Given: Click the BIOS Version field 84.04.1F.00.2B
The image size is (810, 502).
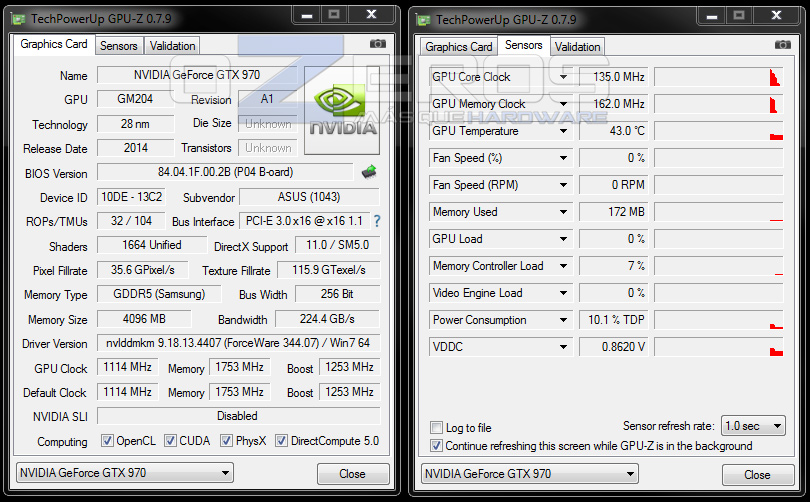Looking at the screenshot, I should pos(225,172).
